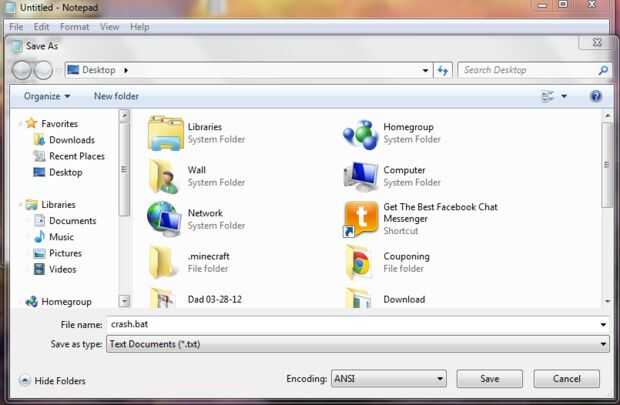The width and height of the screenshot is (620, 405).
Task: Open the Libraries system folder icon
Action: (166, 133)
